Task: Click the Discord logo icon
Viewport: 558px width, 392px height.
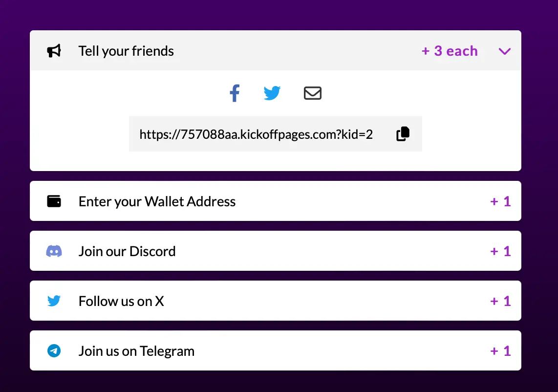Action: (x=54, y=251)
